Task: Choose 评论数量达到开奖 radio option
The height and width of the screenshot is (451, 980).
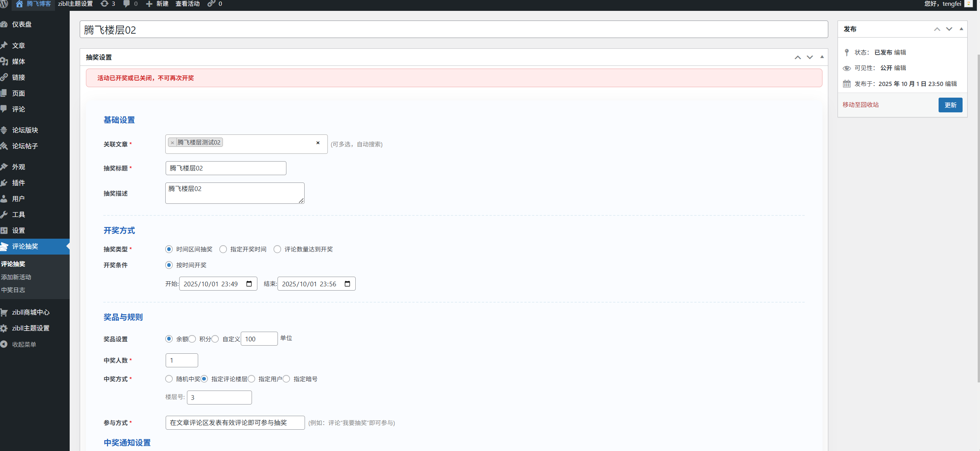Action: [277, 249]
